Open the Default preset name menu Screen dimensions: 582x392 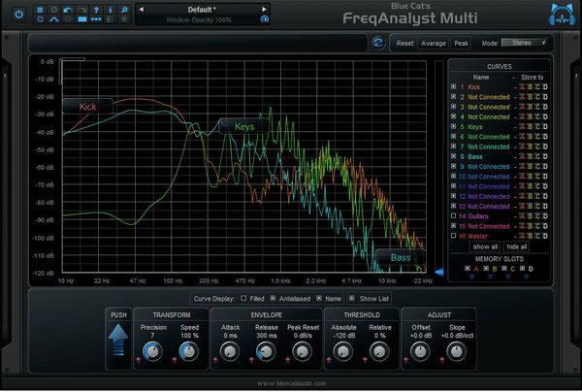click(x=202, y=10)
